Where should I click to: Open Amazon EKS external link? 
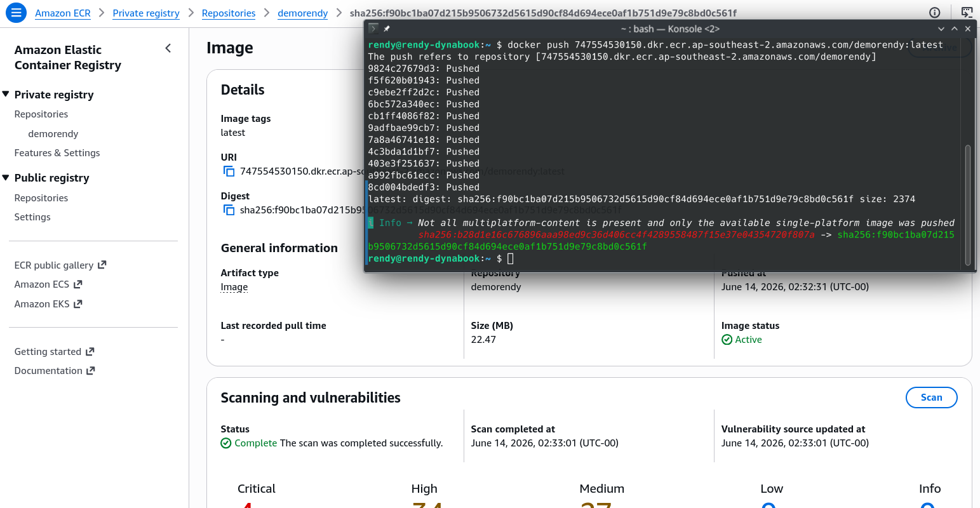coord(48,304)
